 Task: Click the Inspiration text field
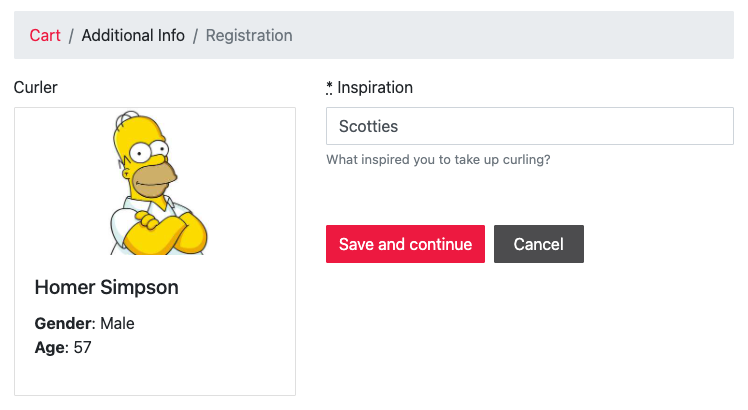point(530,126)
